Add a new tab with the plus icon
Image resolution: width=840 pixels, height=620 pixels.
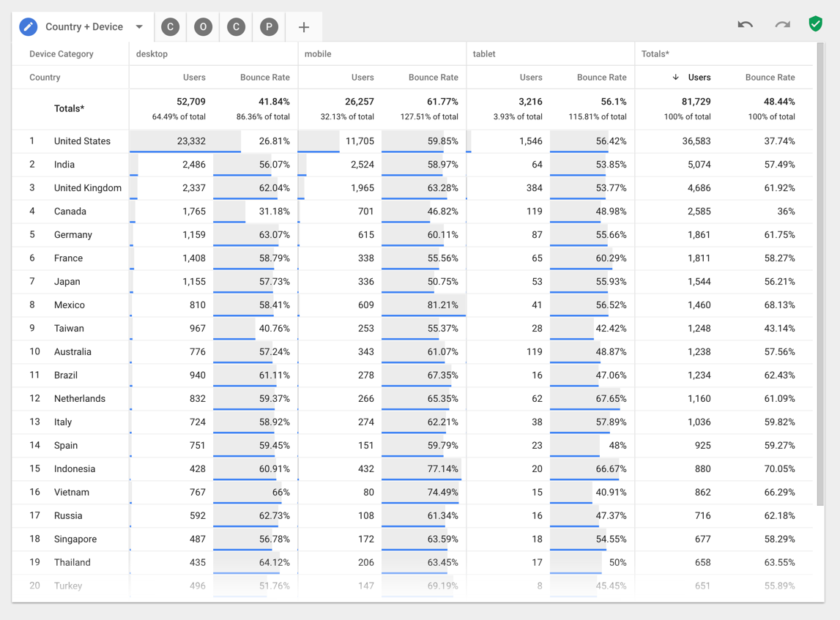(x=303, y=28)
